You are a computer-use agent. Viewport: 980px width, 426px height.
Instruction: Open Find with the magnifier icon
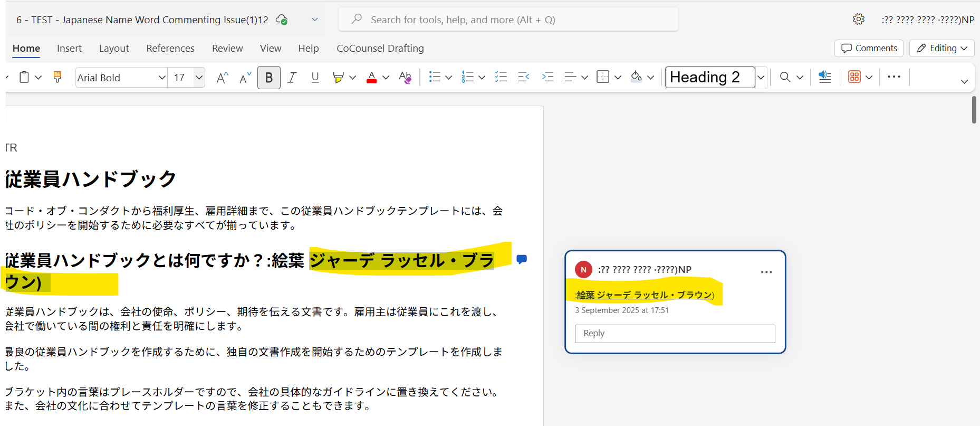tap(785, 77)
